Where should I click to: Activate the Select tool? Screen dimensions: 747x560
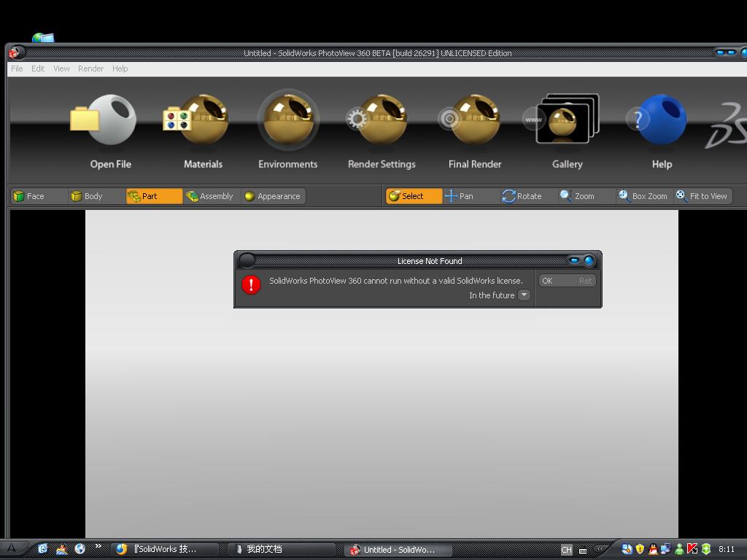click(x=414, y=196)
